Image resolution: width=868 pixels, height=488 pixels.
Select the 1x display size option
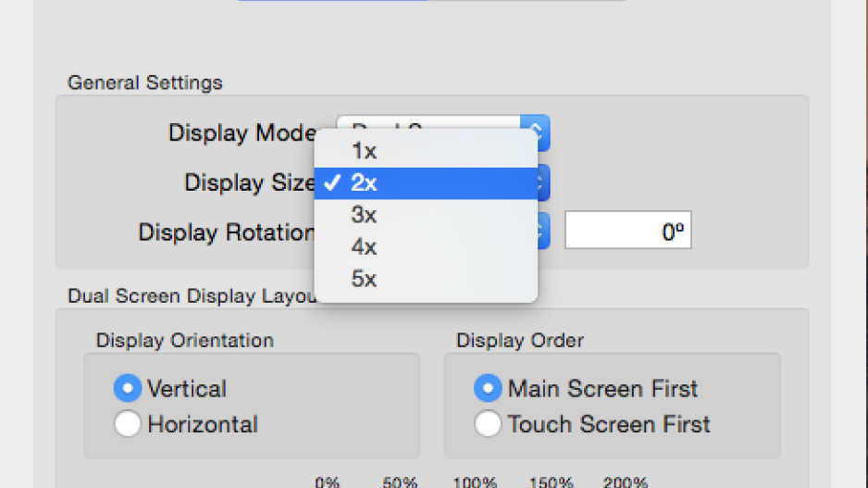pos(426,151)
